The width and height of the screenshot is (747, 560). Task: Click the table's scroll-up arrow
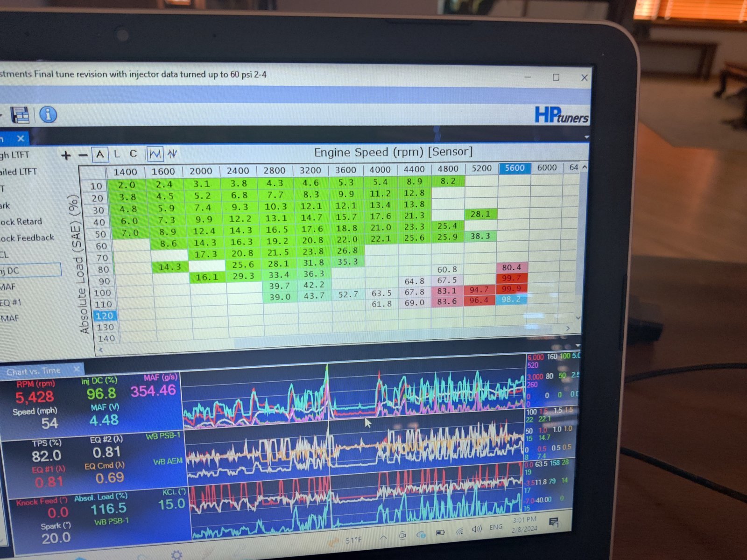click(584, 167)
